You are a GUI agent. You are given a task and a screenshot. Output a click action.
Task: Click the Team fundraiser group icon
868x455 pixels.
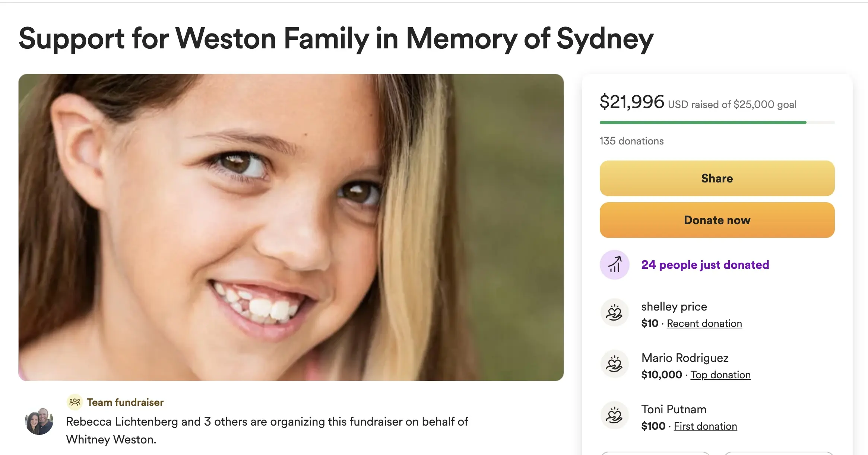point(75,402)
